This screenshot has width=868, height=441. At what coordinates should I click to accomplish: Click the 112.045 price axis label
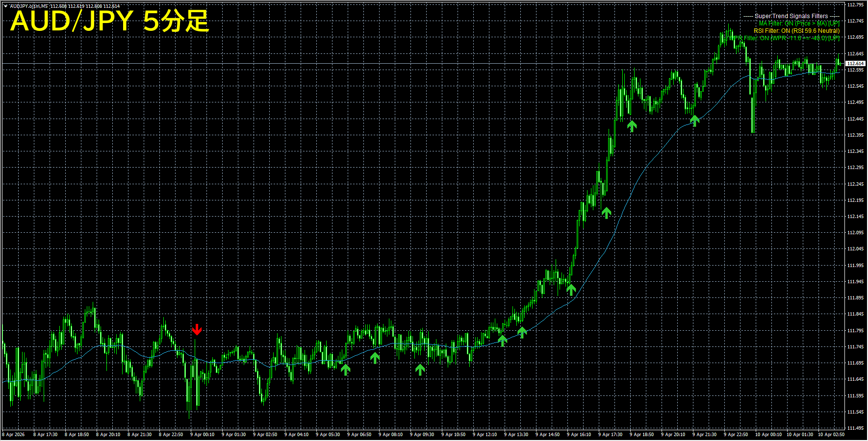click(x=856, y=249)
